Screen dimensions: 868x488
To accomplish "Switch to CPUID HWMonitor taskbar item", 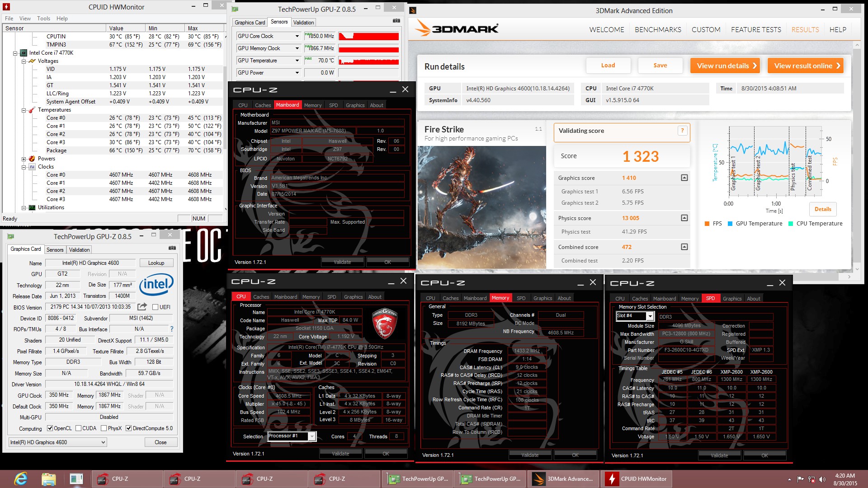I will point(637,479).
